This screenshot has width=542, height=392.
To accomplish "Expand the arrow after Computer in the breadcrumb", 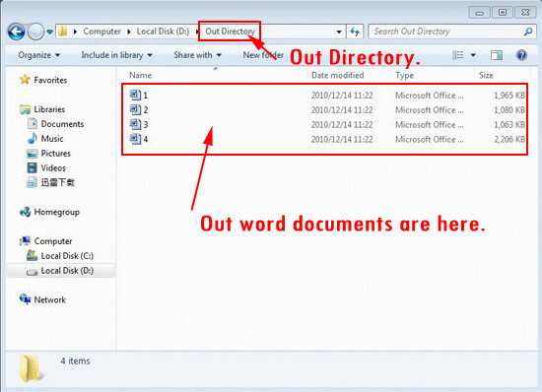I will (128, 32).
